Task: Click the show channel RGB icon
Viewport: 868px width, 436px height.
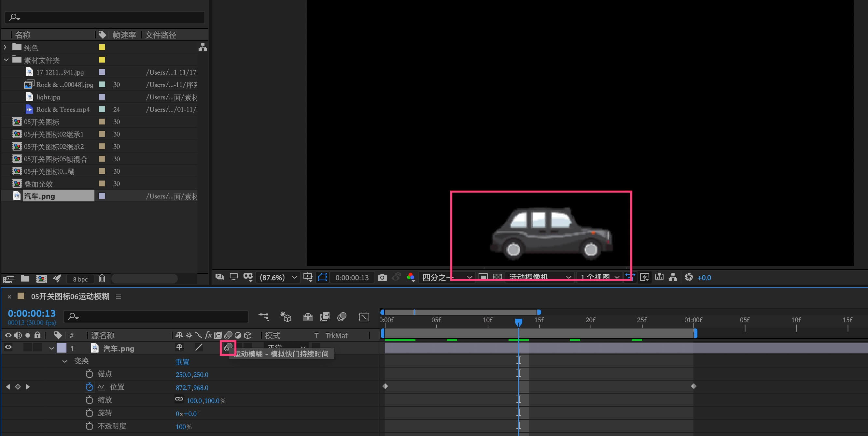Action: [410, 277]
